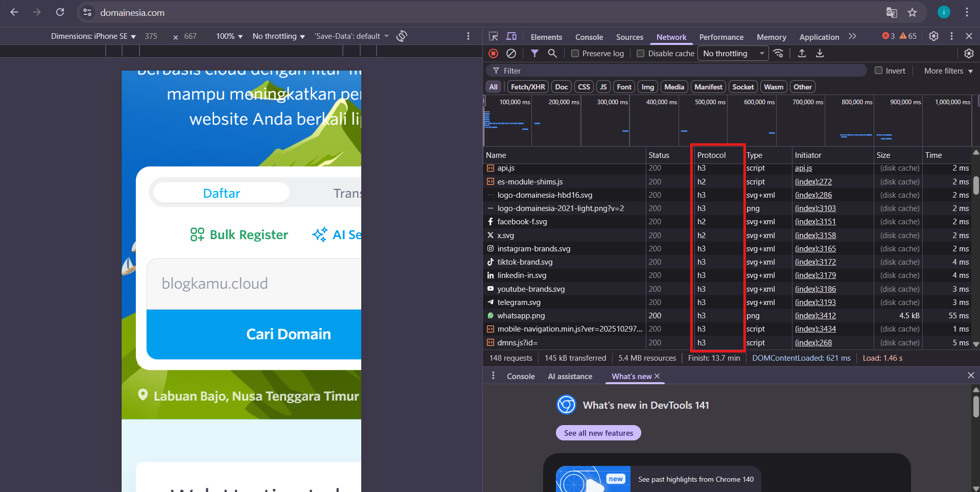Screen dimensions: 980x492
Task: Sort by the Protocol column header
Action: [x=717, y=155]
